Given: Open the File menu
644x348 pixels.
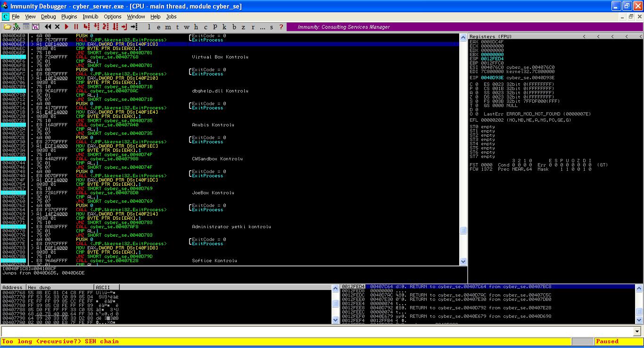Looking at the screenshot, I should (16, 17).
